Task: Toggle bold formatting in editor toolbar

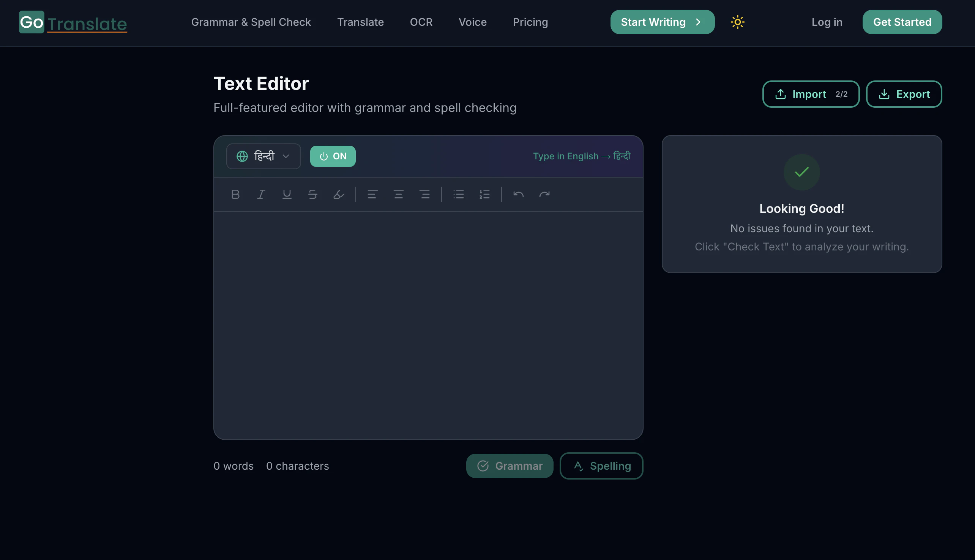Action: [235, 194]
